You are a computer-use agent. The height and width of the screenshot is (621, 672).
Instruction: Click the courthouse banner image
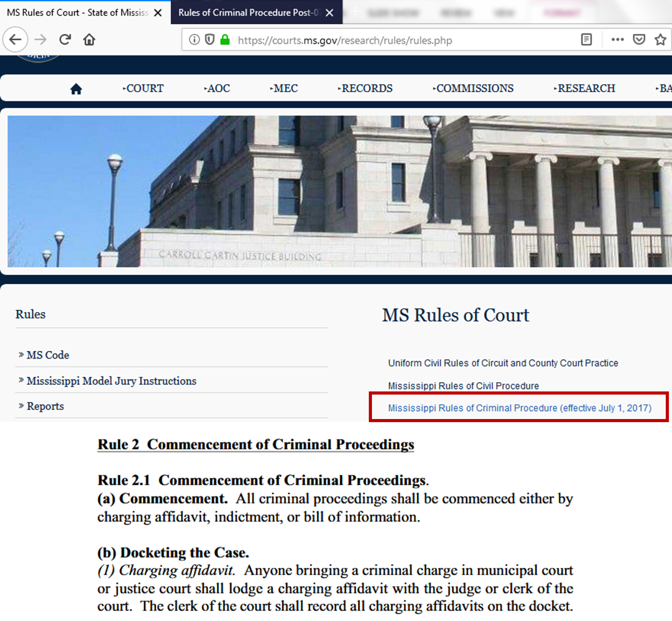point(340,191)
